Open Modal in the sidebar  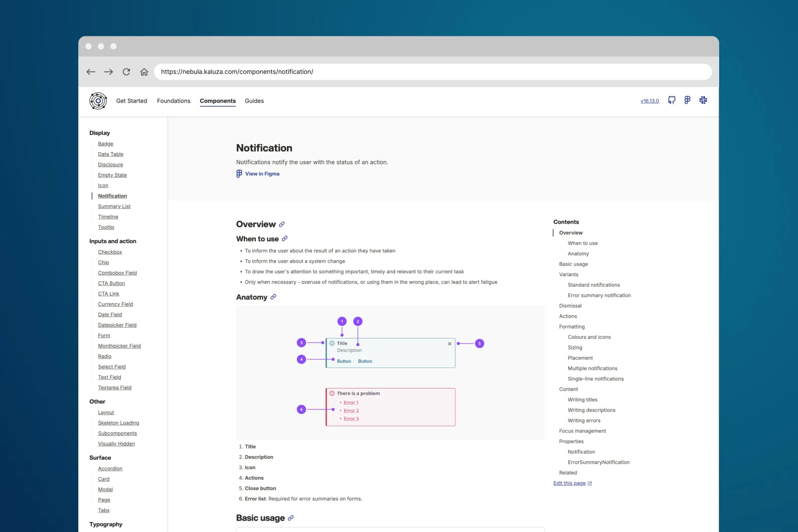click(x=105, y=490)
